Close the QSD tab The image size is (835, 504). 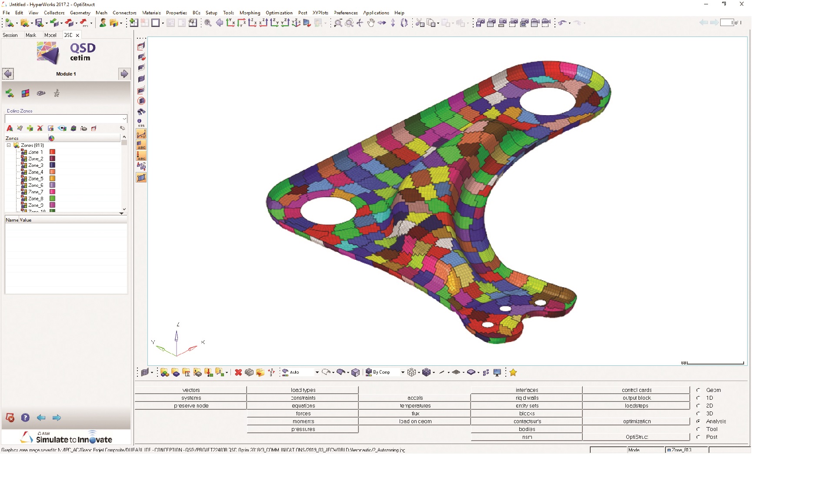(77, 35)
